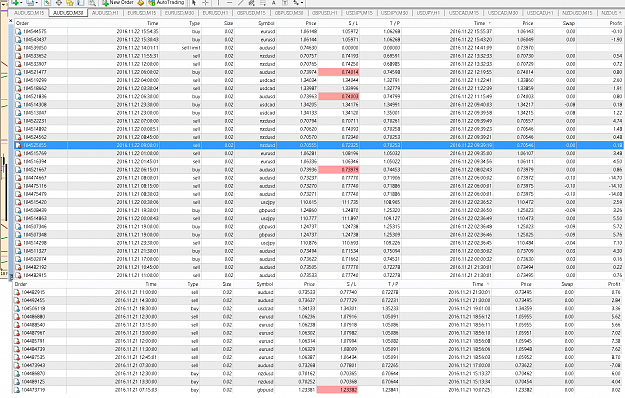The width and height of the screenshot is (625, 398).
Task: Switch to the USDJPY,H1 chart tab
Action: pyautogui.click(x=428, y=13)
